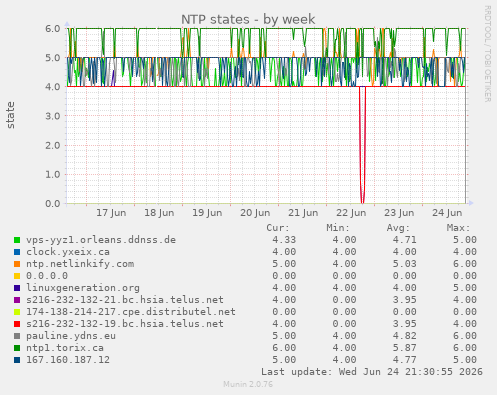The height and width of the screenshot is (395, 497).
Task: Click the 20 Jun x-axis label
Action: [255, 213]
